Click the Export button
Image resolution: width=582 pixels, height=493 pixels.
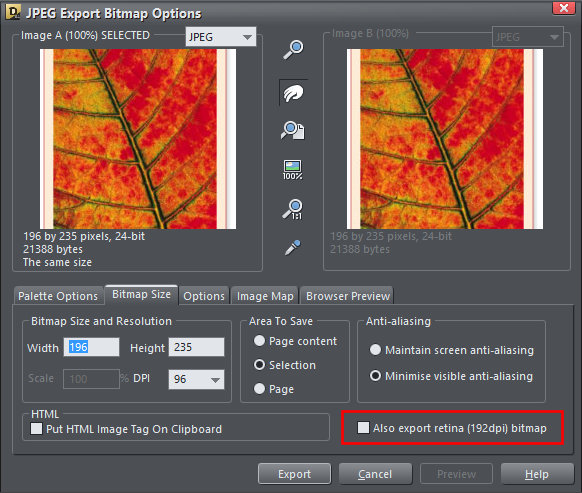(x=294, y=474)
